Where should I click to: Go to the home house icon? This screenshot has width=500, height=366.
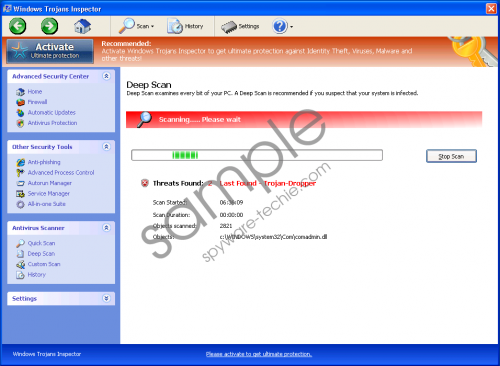tap(82, 26)
